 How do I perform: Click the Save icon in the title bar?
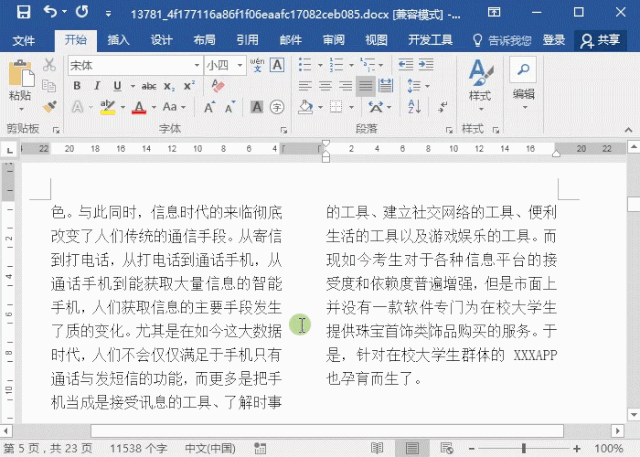[x=23, y=12]
